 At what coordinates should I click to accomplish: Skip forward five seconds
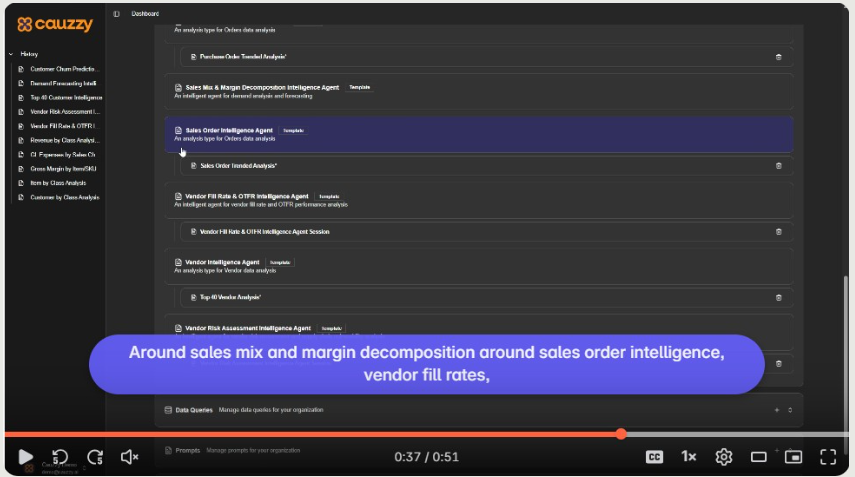(x=95, y=457)
